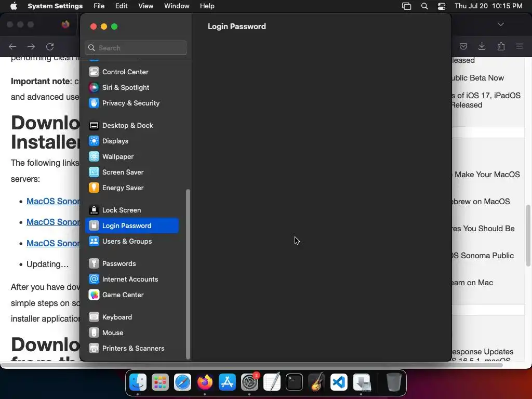Screen dimensions: 532x399
Task: Open 'S Sonoma Public' article link
Action: coord(483,256)
